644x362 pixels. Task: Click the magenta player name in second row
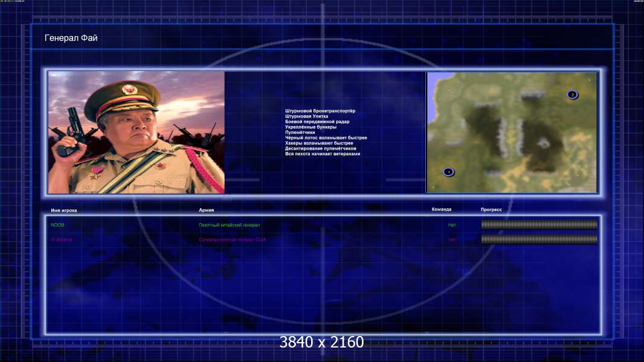pos(61,240)
